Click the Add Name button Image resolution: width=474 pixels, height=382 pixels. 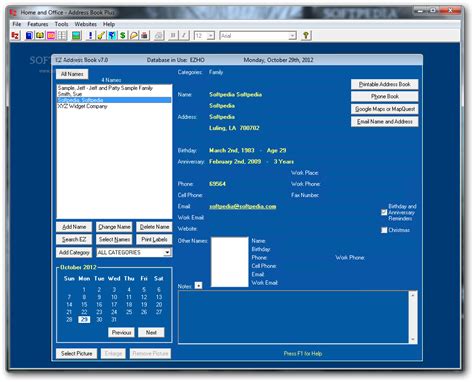74,227
